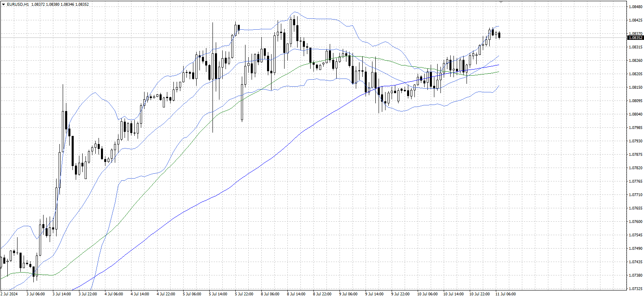Click the 1.08040 price scale label

point(636,114)
